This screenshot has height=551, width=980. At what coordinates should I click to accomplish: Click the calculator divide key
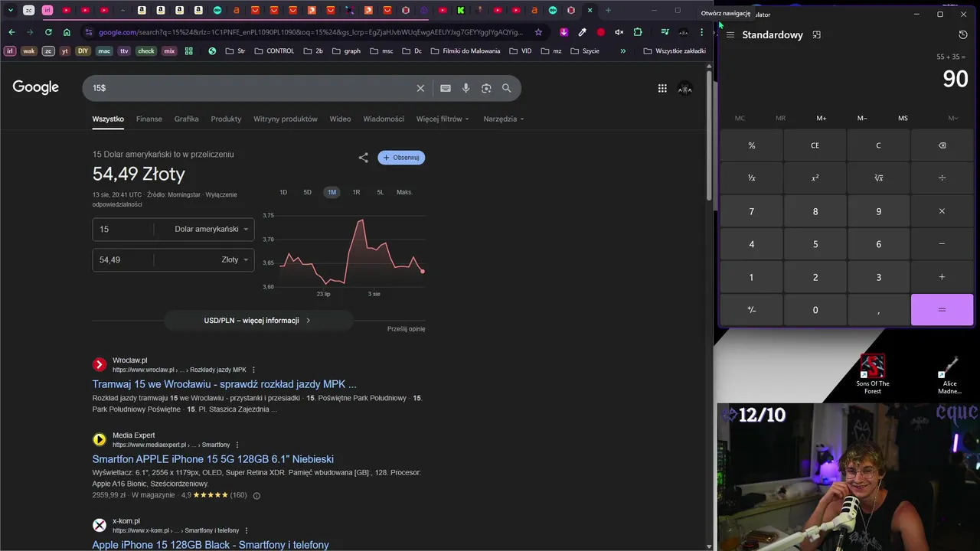[x=942, y=178]
